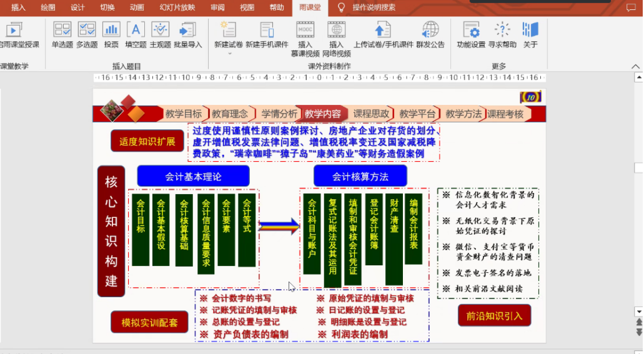Open the 审阅 ribbon tab
The height and width of the screenshot is (354, 644).
(217, 7)
